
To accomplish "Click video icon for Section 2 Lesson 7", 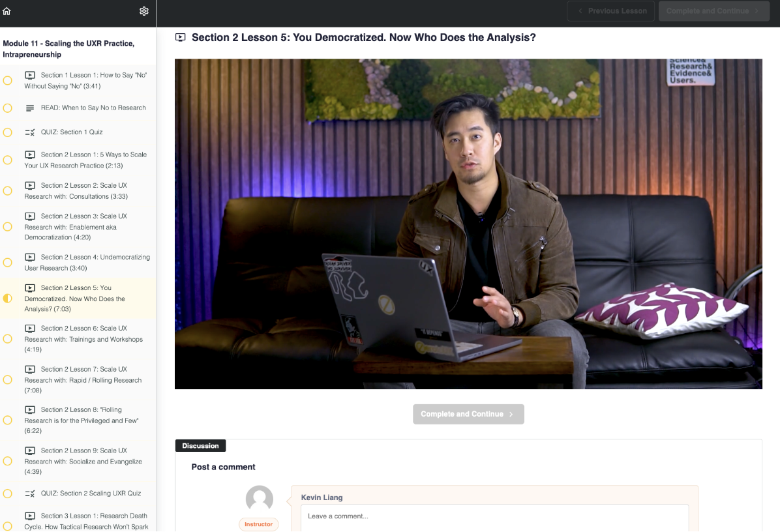I will click(x=30, y=369).
